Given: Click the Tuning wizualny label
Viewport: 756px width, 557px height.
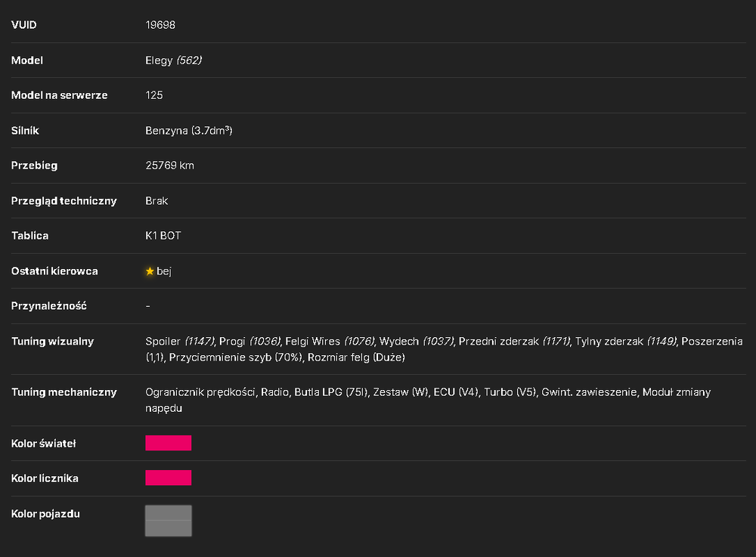Looking at the screenshot, I should (x=53, y=342).
